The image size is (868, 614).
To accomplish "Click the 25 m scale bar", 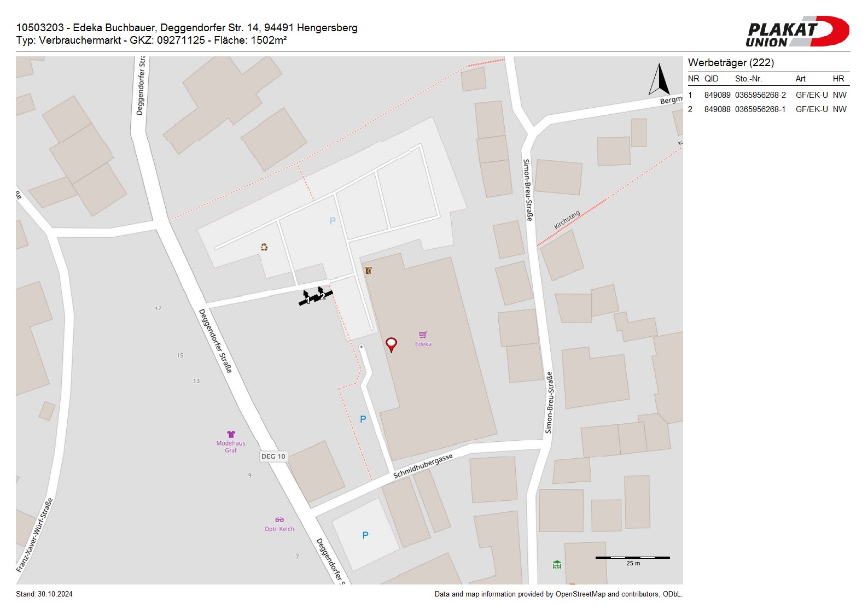I will pos(632,558).
